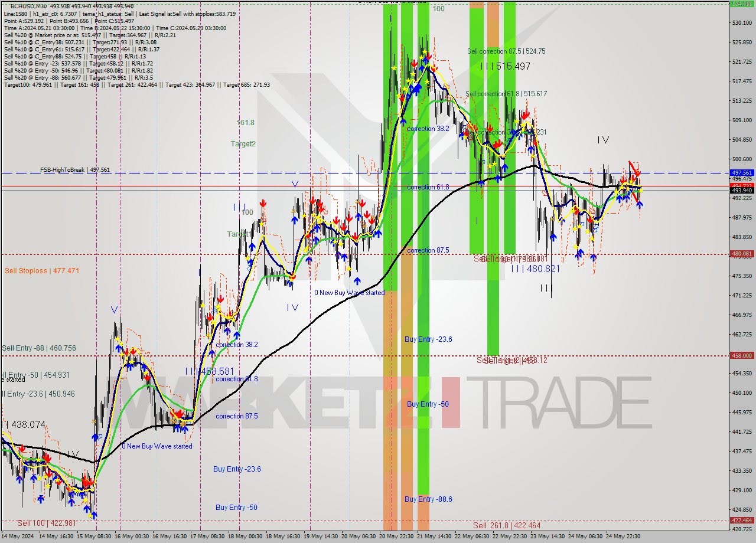Click the '18 May 16:30' time axis label
Image resolution: width=756 pixels, height=543 pixels.
(x=284, y=537)
